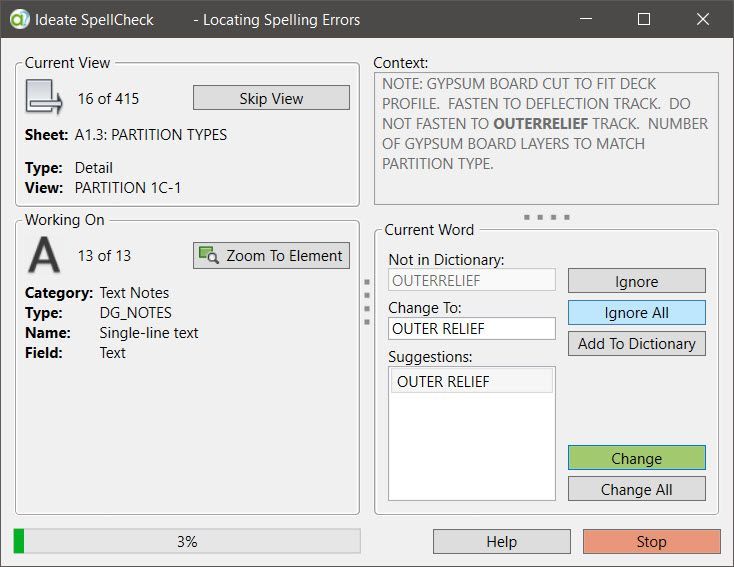The height and width of the screenshot is (567, 734).
Task: Click the '13 of 13' element counter
Action: pos(104,256)
